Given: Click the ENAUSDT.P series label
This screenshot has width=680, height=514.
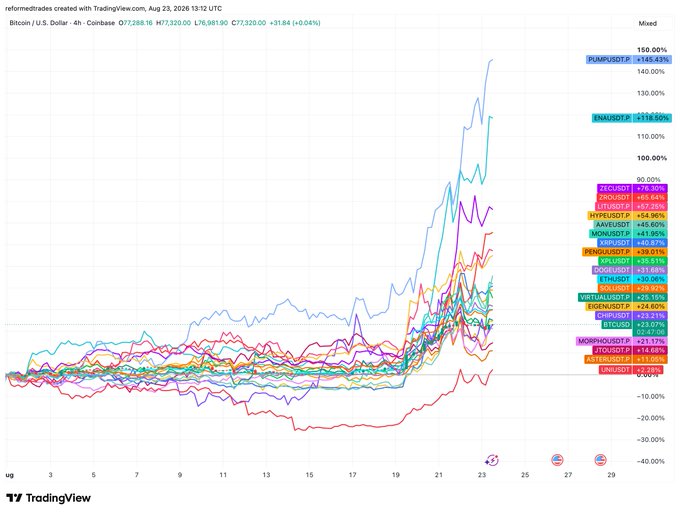Looking at the screenshot, I should (x=611, y=118).
